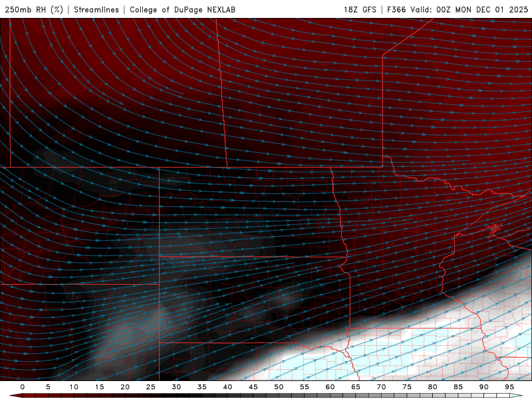
Task: Click the '90' tick label on colorbar
Action: pos(483,387)
